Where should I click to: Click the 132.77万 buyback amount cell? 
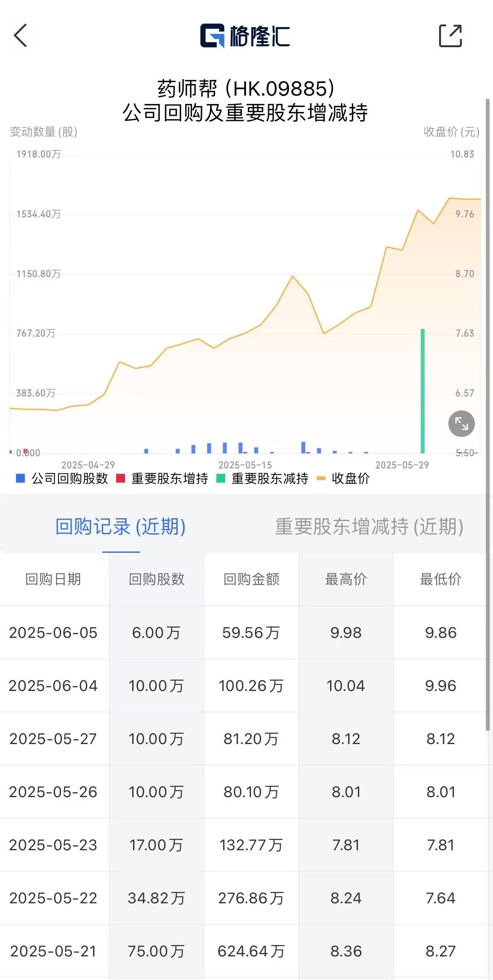[251, 845]
